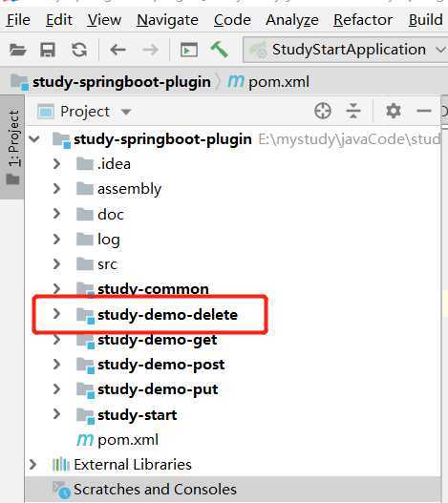Open Project panel settings gear

click(394, 112)
